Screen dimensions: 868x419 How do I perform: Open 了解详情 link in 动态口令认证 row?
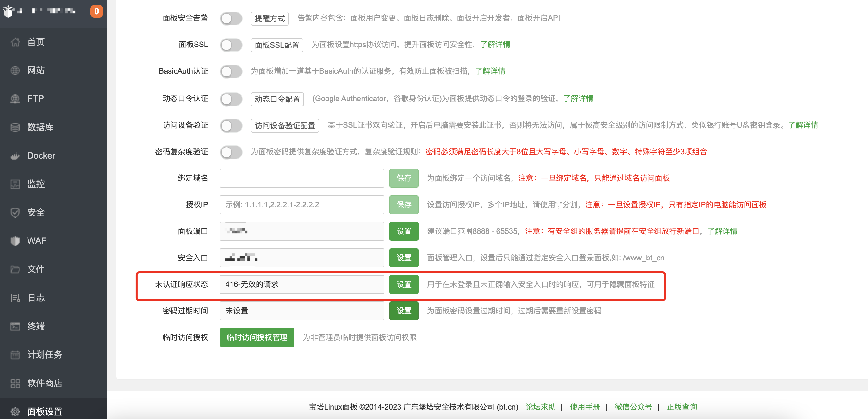(x=578, y=99)
